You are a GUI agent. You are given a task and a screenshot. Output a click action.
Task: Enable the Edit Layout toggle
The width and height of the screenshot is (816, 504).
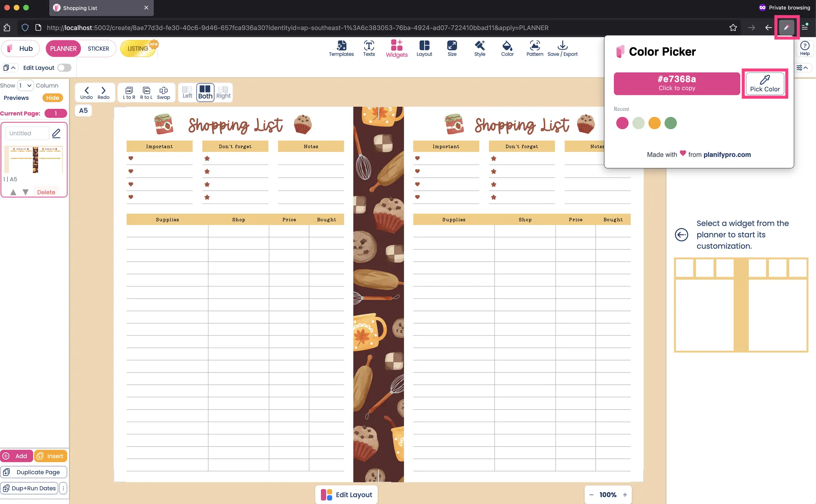click(64, 68)
